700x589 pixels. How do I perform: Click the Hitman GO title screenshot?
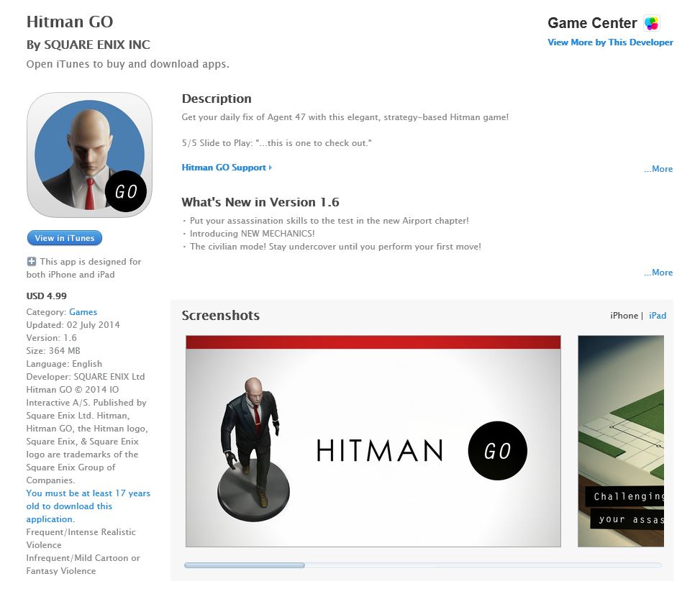coord(373,442)
